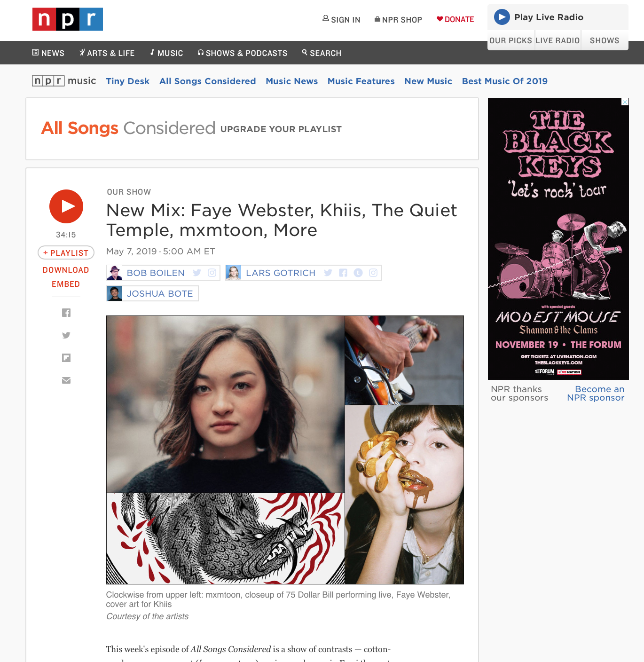Open the Embed option

(66, 284)
